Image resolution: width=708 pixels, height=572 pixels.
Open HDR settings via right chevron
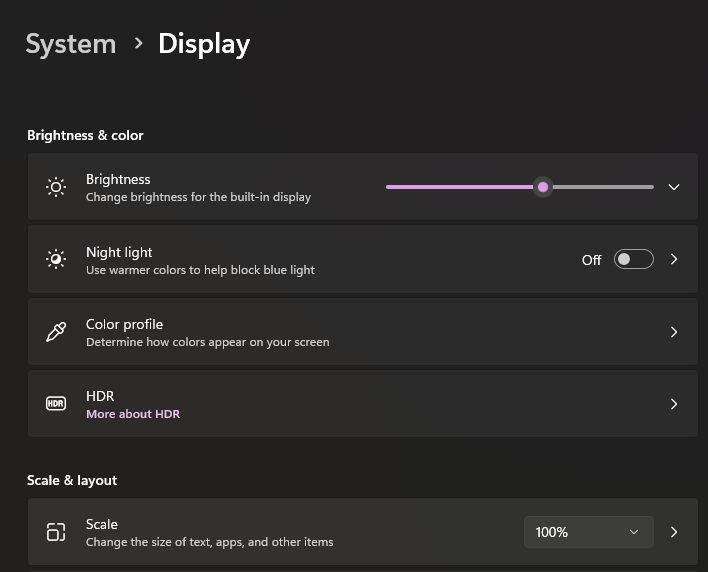coord(674,404)
